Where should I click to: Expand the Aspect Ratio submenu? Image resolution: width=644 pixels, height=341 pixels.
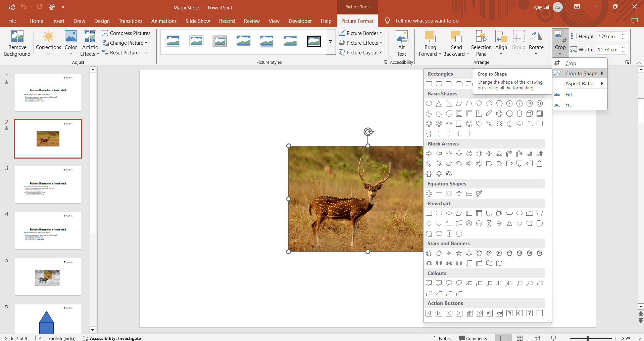(x=580, y=83)
